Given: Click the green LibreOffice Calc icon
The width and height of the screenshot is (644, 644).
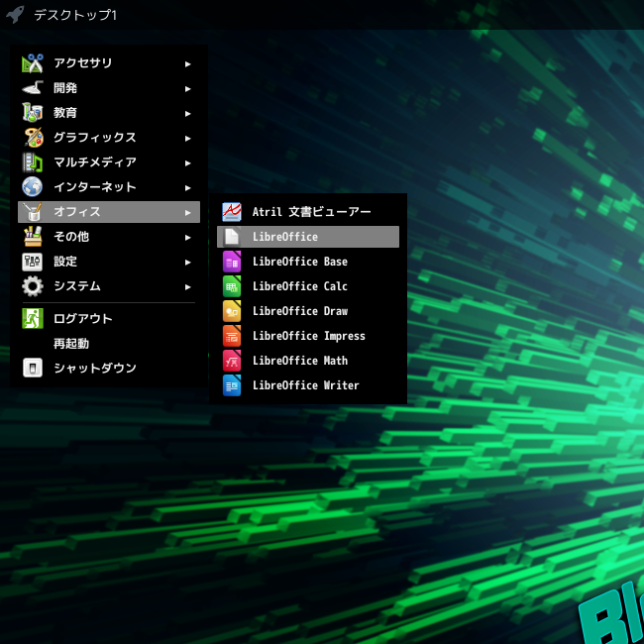Looking at the screenshot, I should pos(232,286).
